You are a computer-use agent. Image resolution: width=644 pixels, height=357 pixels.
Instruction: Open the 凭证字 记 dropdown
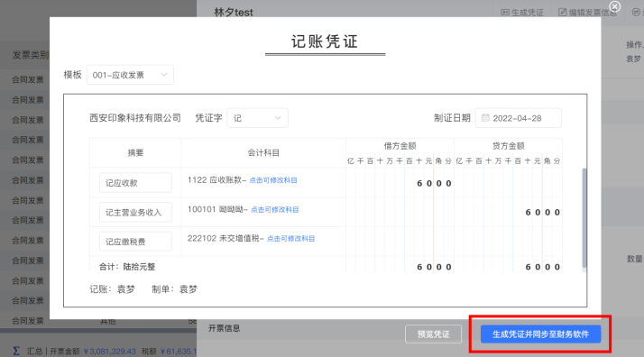(258, 118)
